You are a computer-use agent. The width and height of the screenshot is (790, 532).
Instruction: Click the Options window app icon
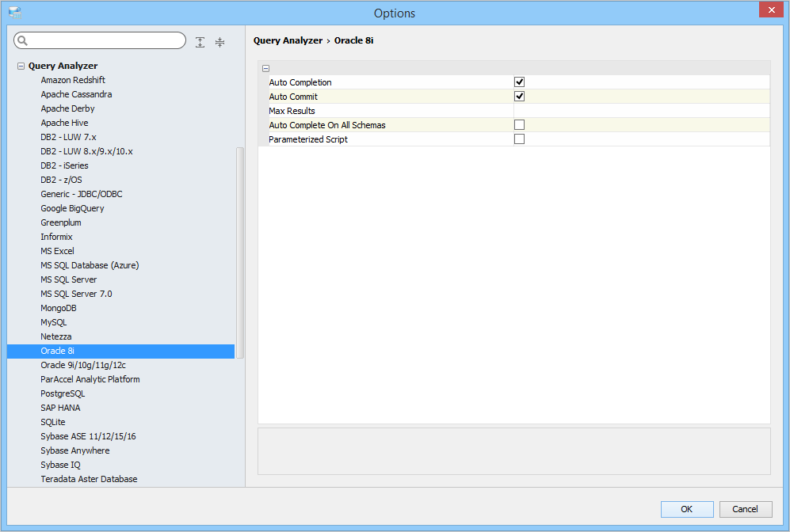(14, 12)
